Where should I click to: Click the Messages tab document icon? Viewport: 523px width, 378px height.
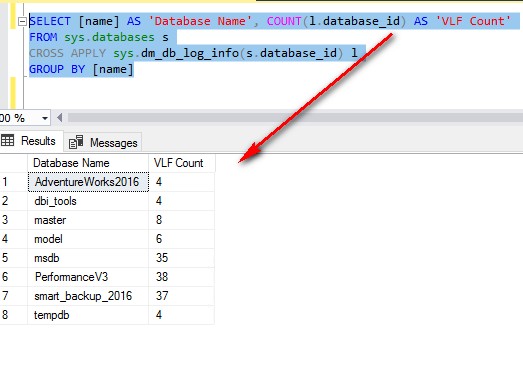click(x=76, y=142)
